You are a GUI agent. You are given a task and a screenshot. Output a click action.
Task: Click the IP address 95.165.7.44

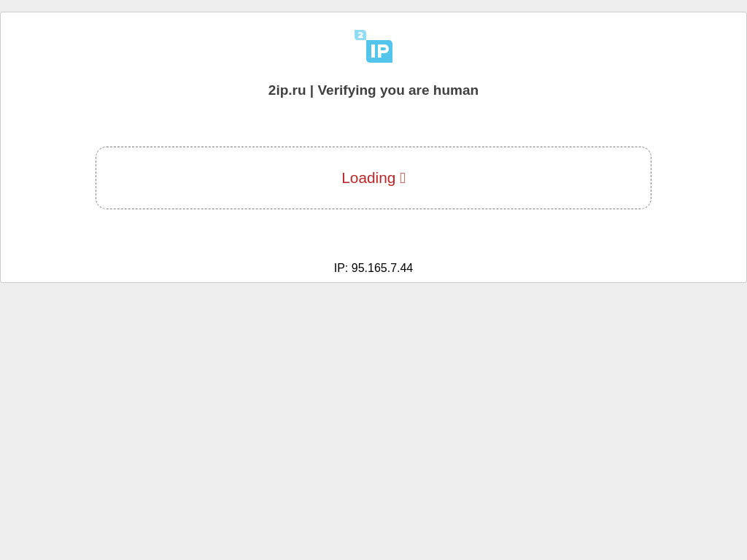(x=382, y=268)
